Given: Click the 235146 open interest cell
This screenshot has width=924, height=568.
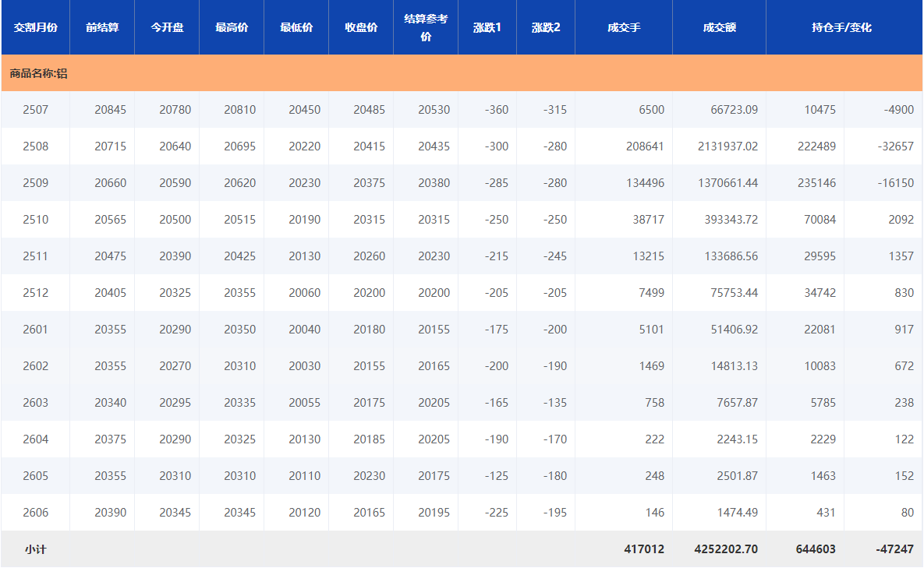Looking at the screenshot, I should click(x=816, y=183).
